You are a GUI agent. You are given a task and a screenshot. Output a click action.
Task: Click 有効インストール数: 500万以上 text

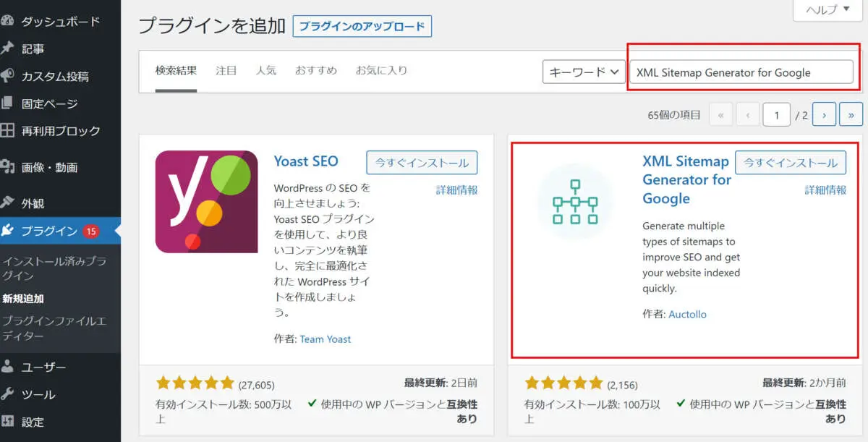point(224,411)
